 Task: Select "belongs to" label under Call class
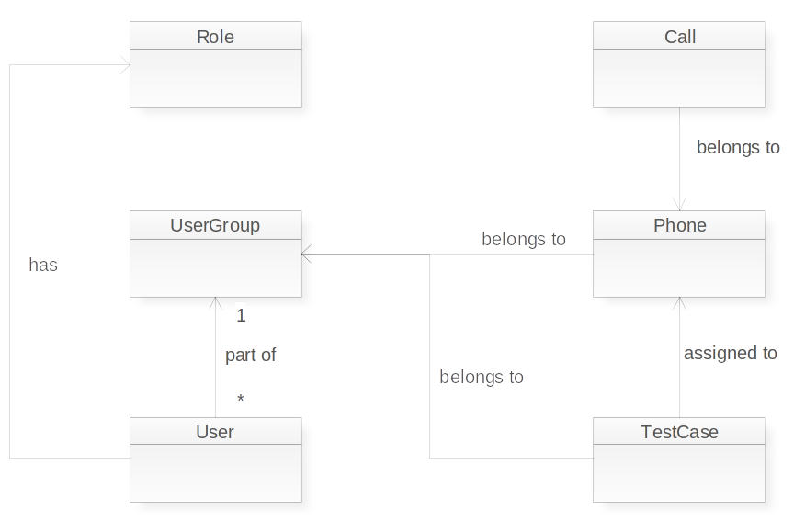click(x=738, y=147)
